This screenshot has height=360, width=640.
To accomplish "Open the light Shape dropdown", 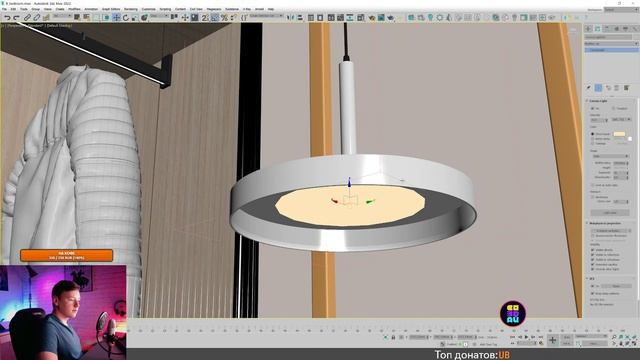I will coord(610,156).
